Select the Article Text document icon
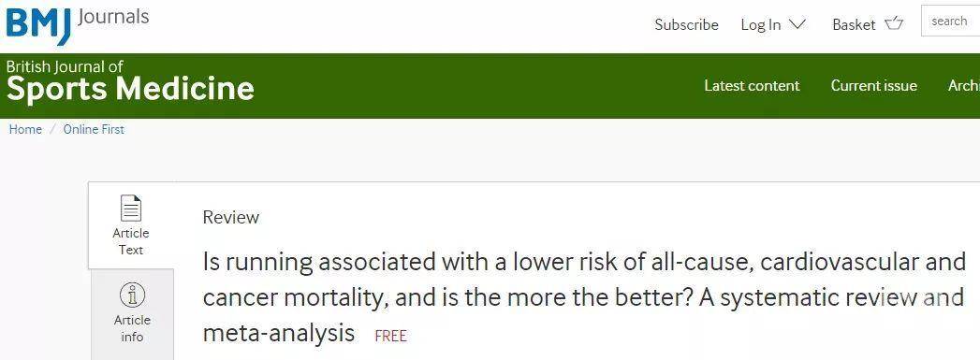The height and width of the screenshot is (360, 980). pos(131,209)
